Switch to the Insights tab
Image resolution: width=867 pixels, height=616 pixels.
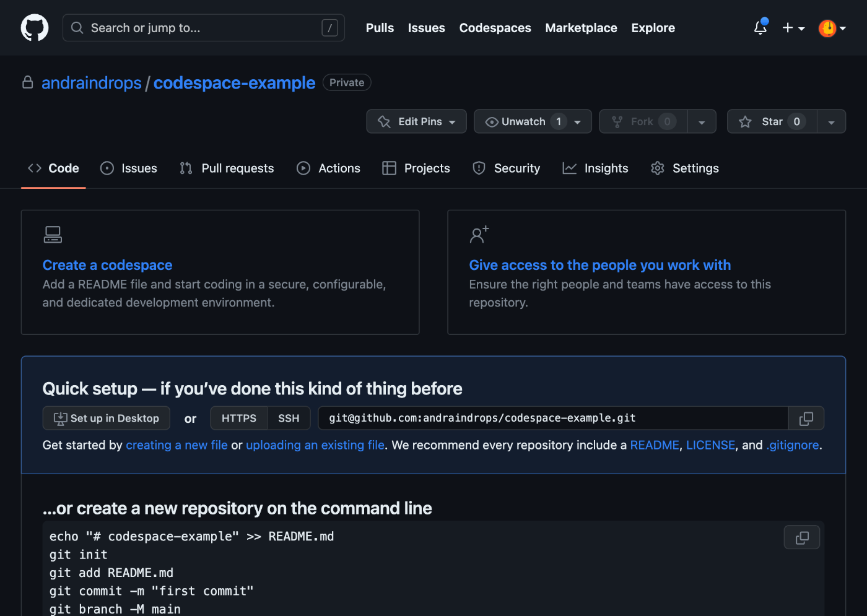(595, 168)
